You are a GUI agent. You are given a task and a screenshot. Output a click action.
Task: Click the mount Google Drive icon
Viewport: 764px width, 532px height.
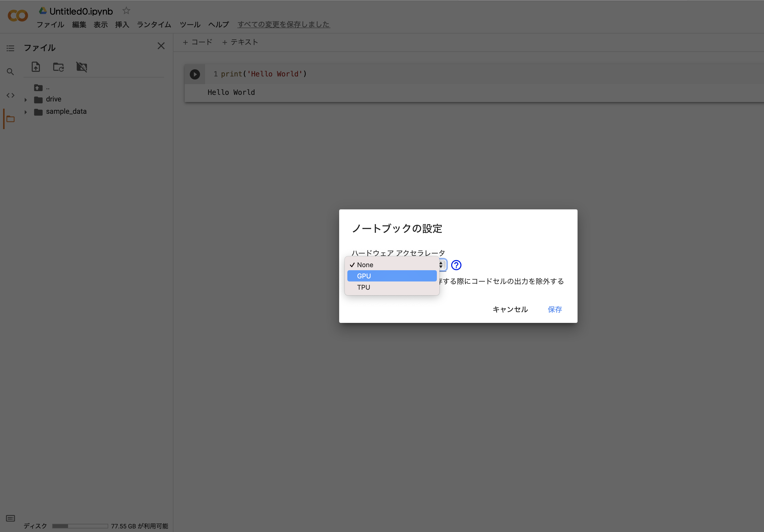click(x=82, y=67)
